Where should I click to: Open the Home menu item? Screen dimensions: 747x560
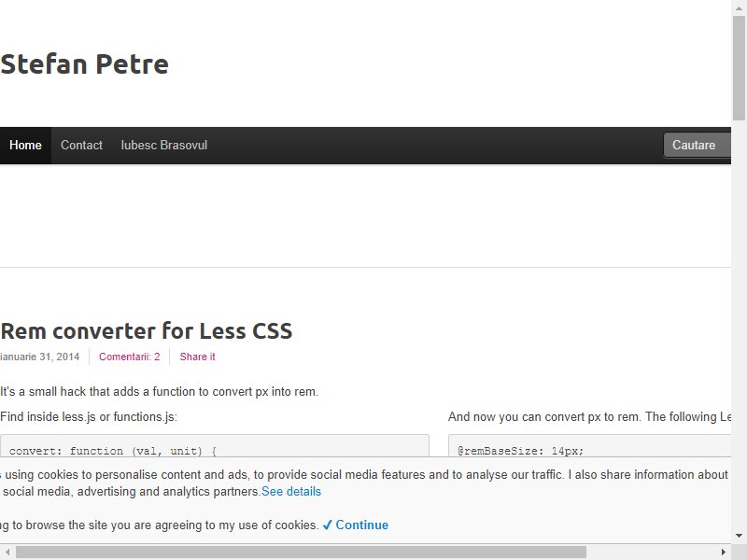[25, 146]
